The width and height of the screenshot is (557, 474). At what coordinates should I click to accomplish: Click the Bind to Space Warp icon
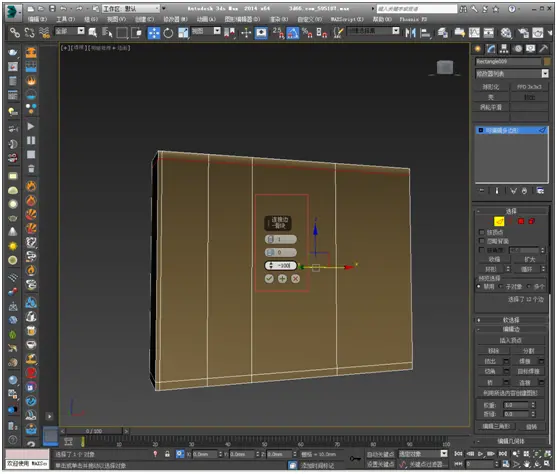[44, 33]
